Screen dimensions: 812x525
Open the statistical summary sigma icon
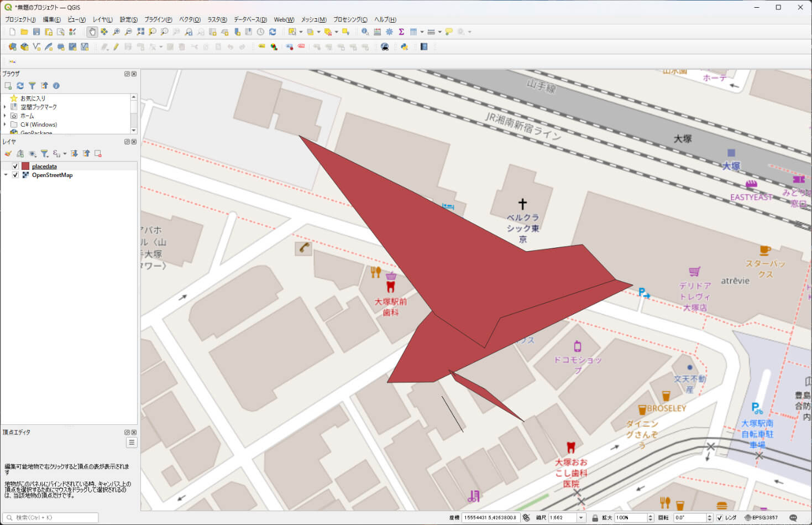click(401, 32)
